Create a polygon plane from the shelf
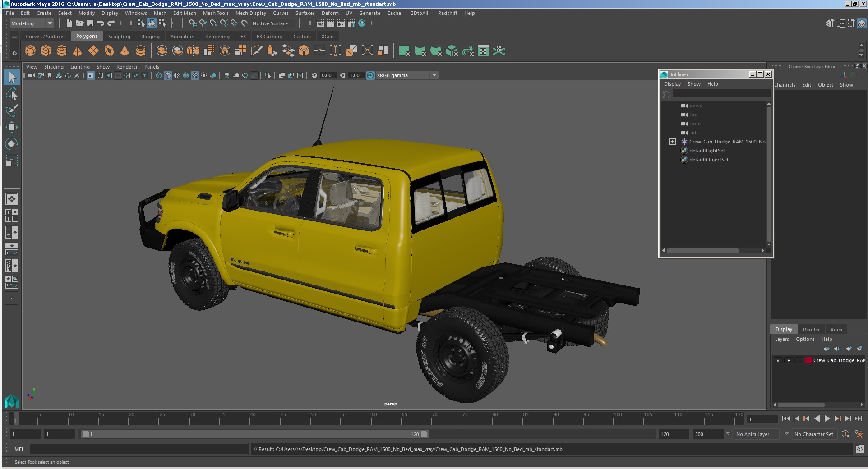868x469 pixels. tap(93, 51)
